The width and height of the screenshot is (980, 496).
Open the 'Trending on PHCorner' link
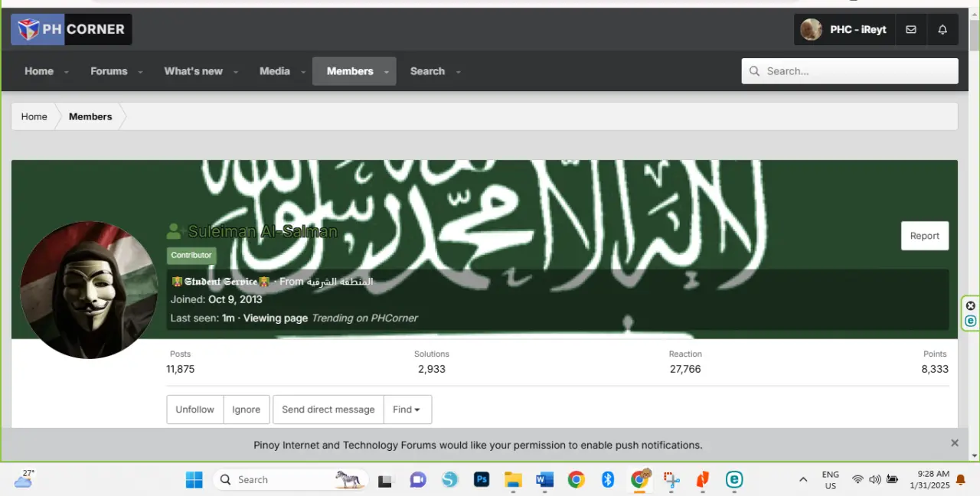click(x=364, y=318)
